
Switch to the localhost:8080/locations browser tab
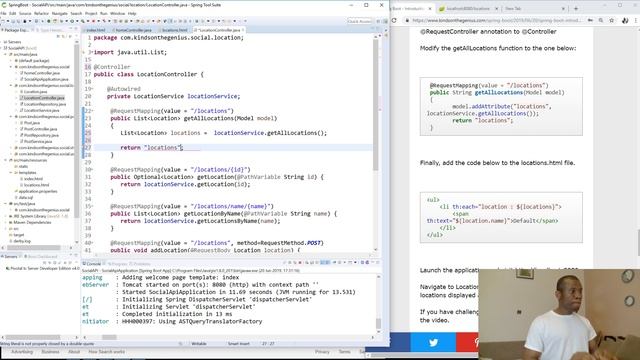click(x=468, y=8)
